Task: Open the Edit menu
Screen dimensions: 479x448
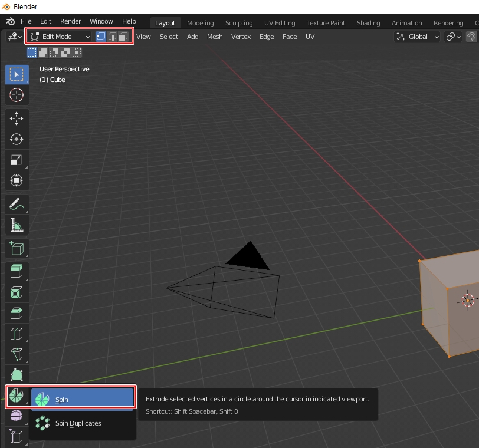Action: pyautogui.click(x=45, y=21)
